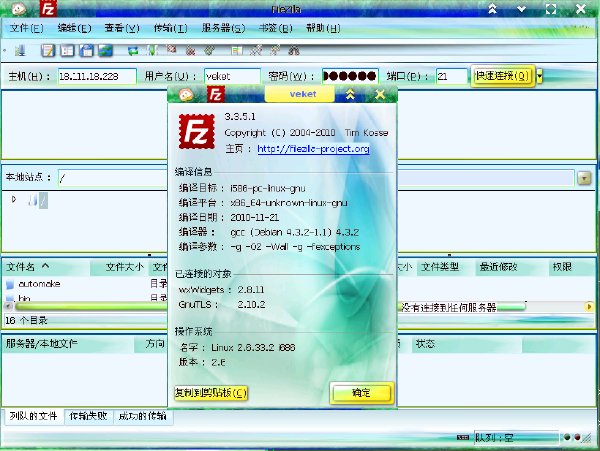
Task: Click the disconnect from server icon
Action: [x=190, y=50]
